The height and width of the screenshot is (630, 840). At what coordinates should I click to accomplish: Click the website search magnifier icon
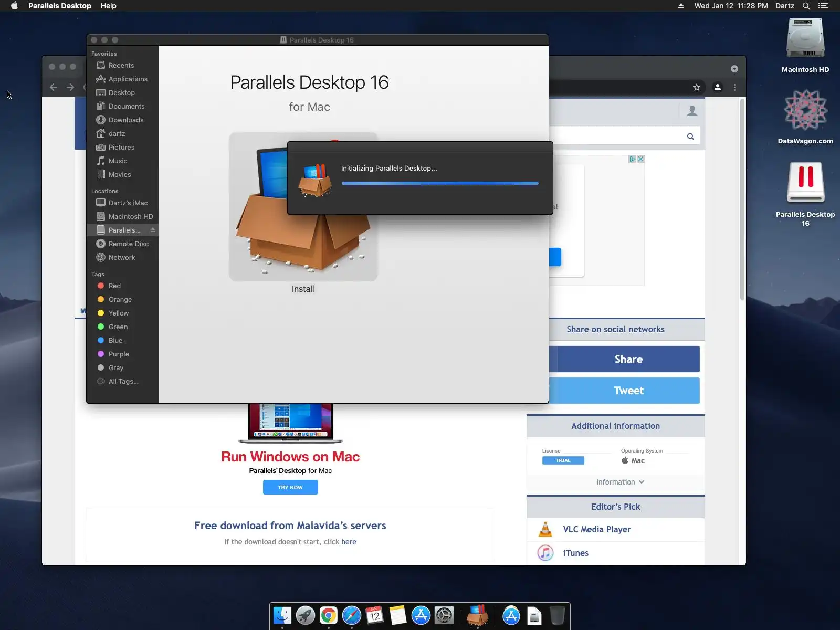690,136
